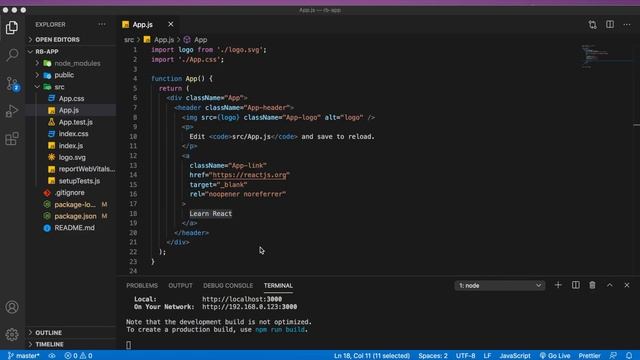
Task: Start Go Live server
Action: pyautogui.click(x=555, y=356)
